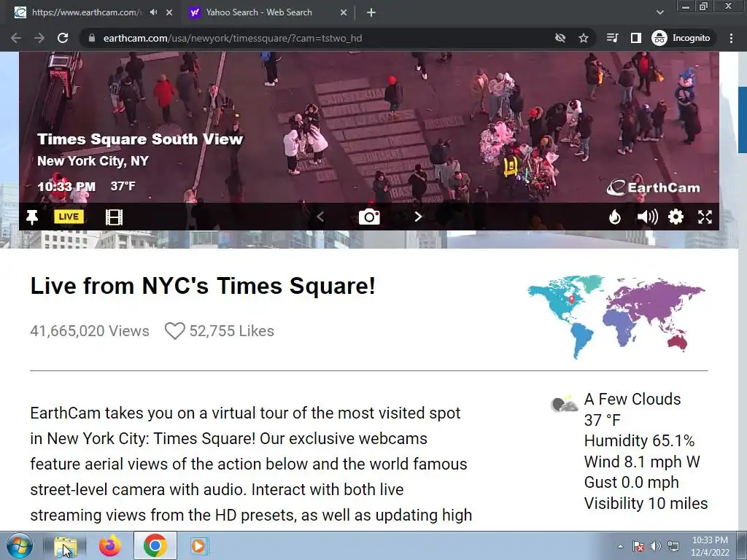The height and width of the screenshot is (560, 747).
Task: Click the flame trending icon
Action: point(615,217)
